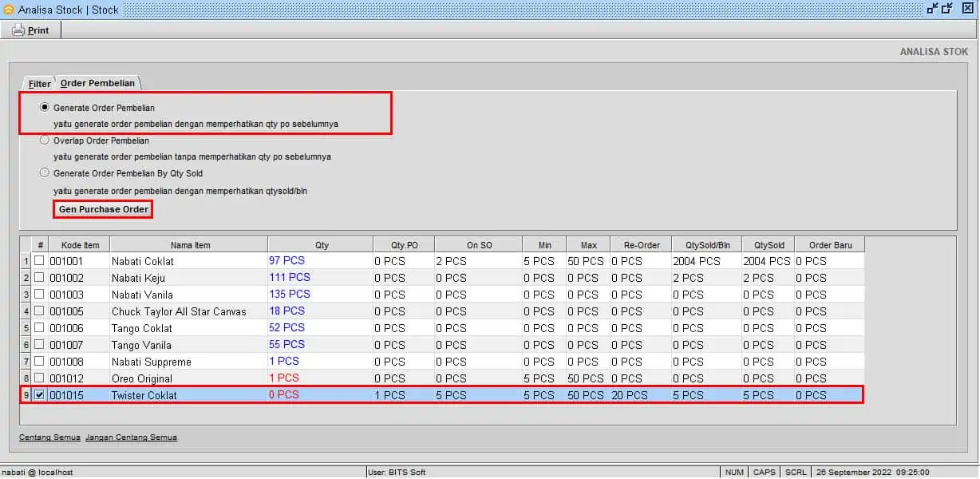Uncheck the Twister Coklat row checkbox

(x=39, y=395)
